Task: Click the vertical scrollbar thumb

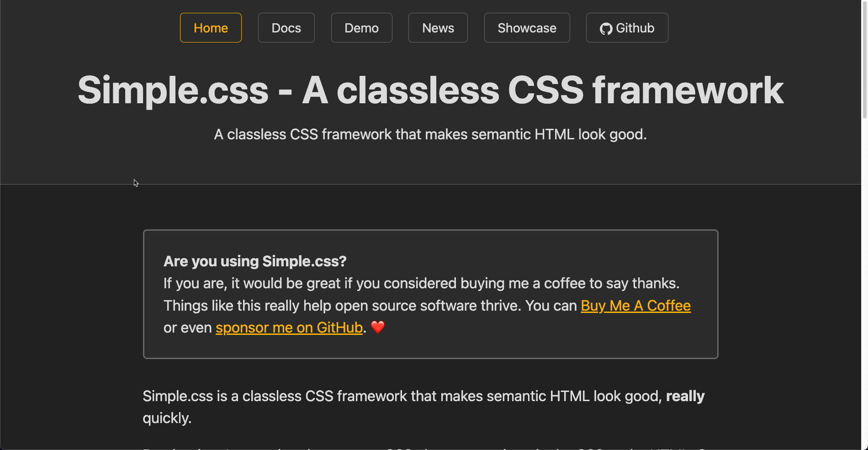Action: click(864, 59)
